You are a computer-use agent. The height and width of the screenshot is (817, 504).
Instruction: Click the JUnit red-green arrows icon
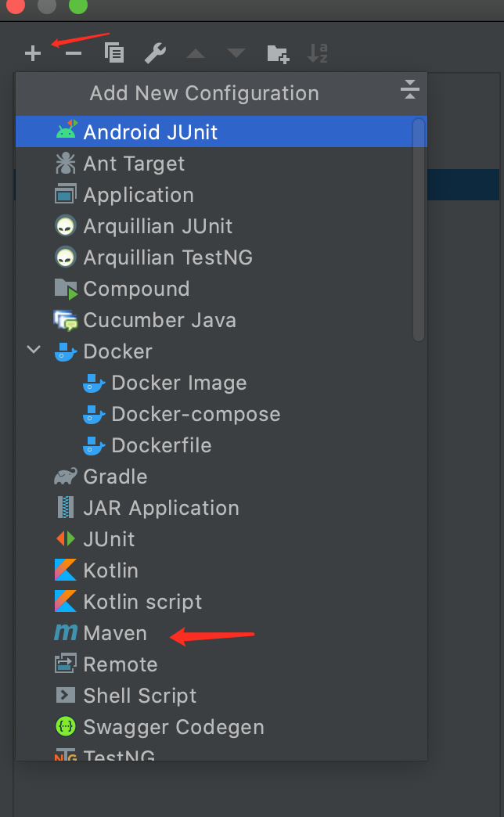[66, 538]
